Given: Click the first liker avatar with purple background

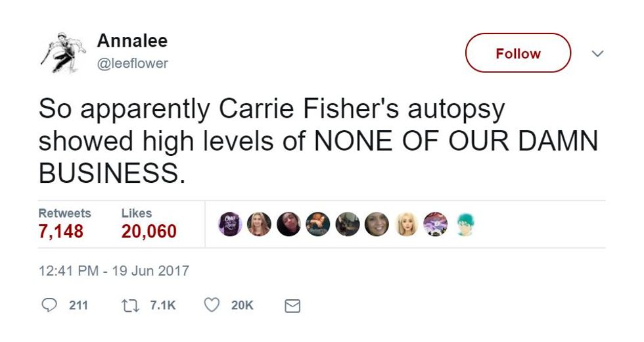Looking at the screenshot, I should point(229,224).
